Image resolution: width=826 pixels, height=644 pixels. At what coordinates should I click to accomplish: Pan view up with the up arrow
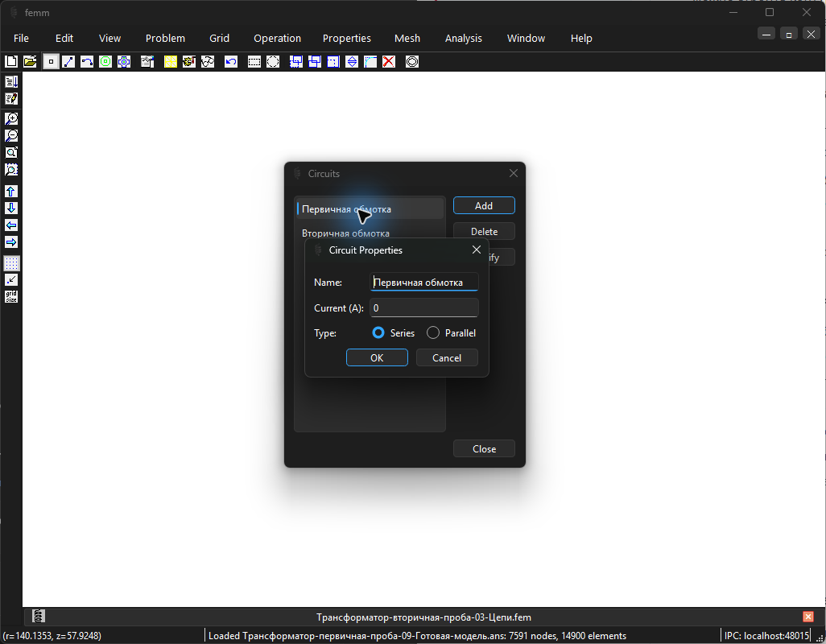(11, 191)
